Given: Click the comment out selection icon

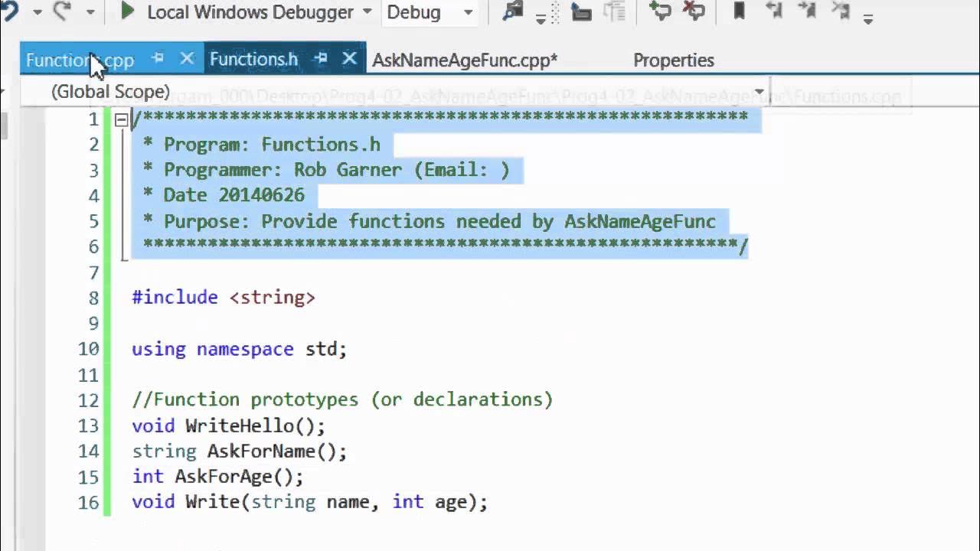Looking at the screenshot, I should point(659,11).
